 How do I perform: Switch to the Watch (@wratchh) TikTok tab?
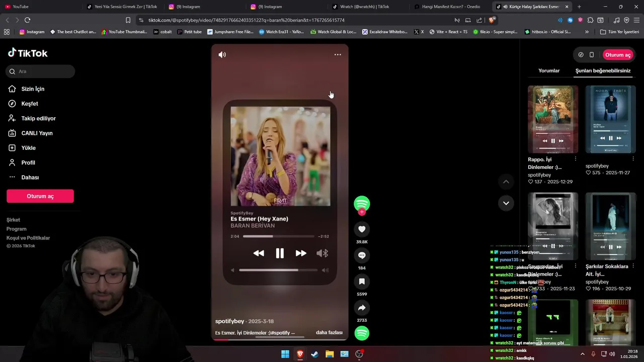pos(369,7)
